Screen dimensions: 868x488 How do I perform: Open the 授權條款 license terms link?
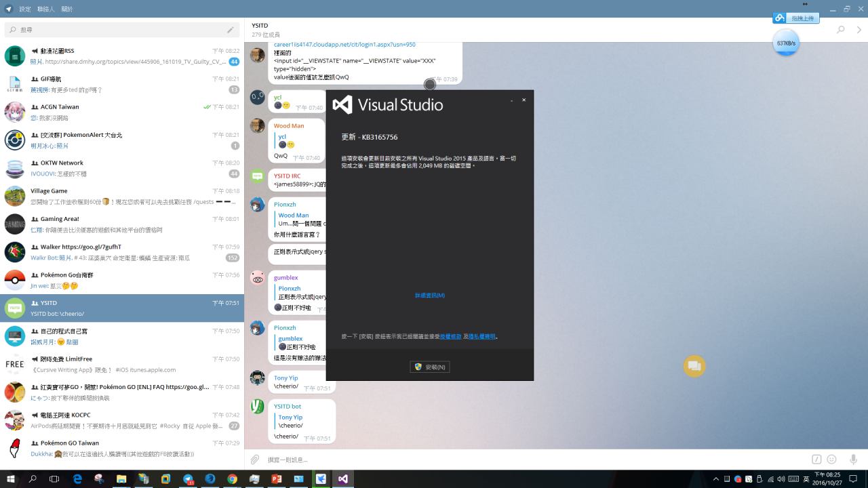pos(451,337)
